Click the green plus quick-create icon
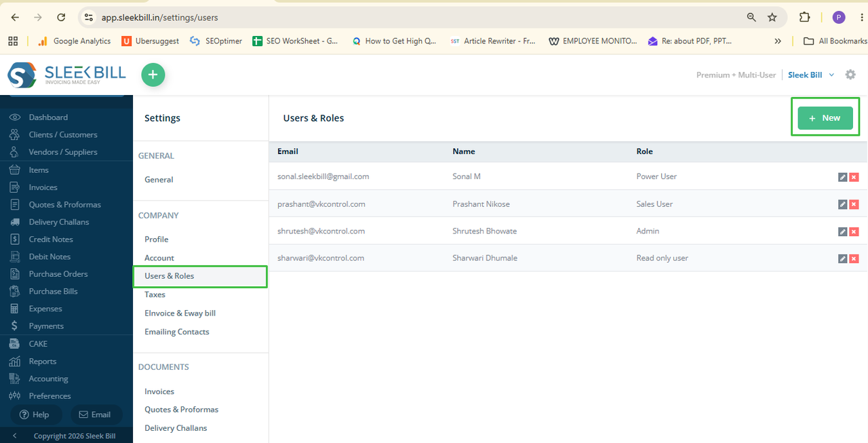This screenshot has width=868, height=443. pyautogui.click(x=153, y=75)
